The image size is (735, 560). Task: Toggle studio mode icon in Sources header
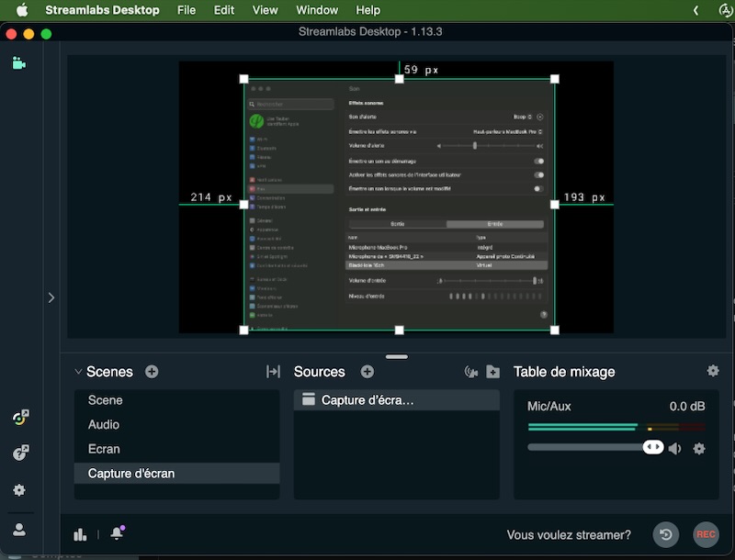(471, 372)
